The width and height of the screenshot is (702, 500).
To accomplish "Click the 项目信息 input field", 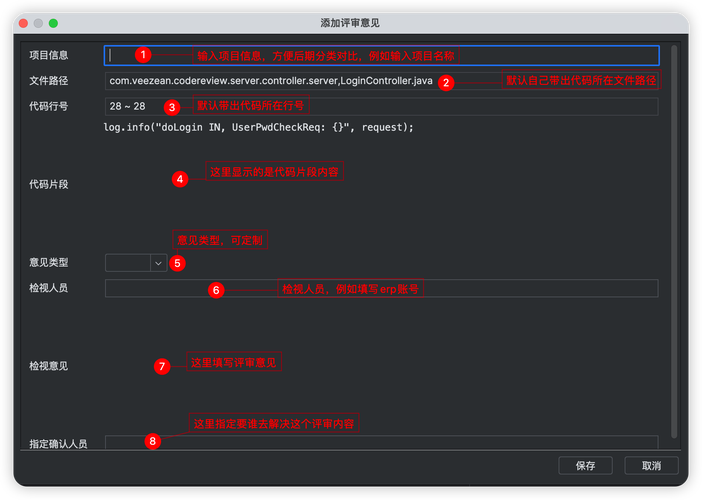I will click(381, 56).
